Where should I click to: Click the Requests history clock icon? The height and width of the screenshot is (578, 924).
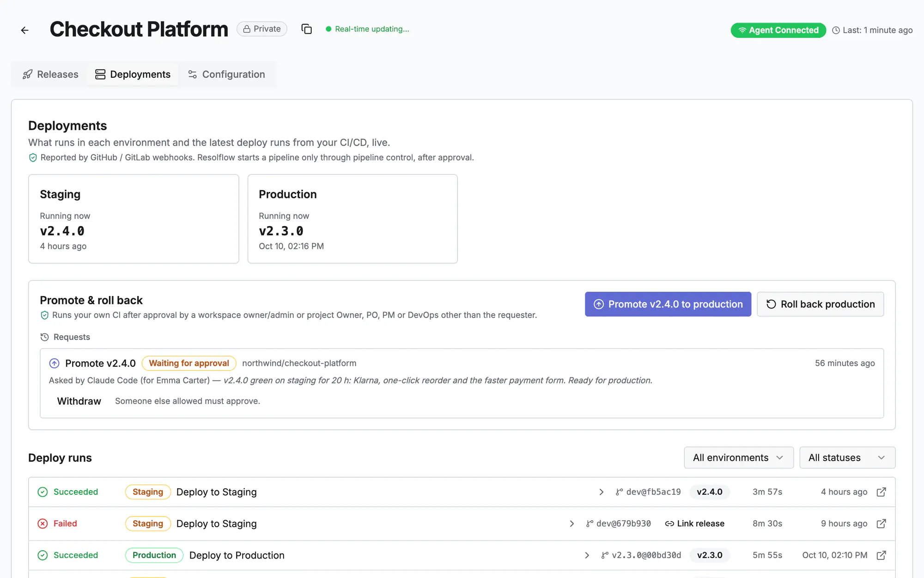45,337
